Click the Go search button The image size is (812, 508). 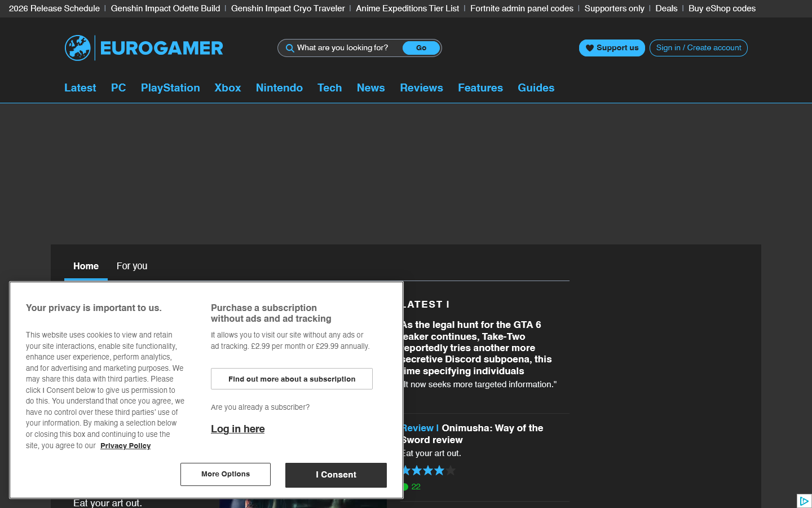tap(421, 48)
